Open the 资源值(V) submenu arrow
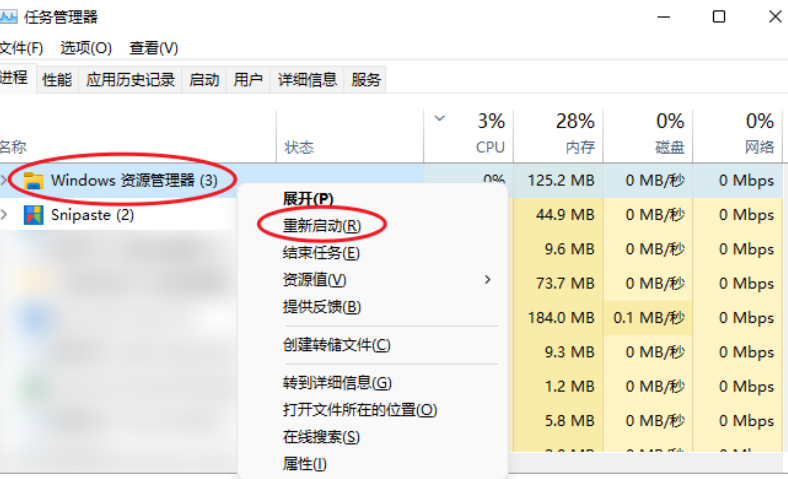The width and height of the screenshot is (788, 479). click(487, 279)
